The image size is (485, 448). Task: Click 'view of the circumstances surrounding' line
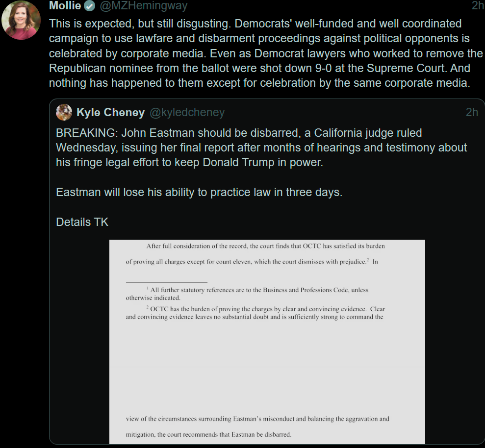click(257, 419)
